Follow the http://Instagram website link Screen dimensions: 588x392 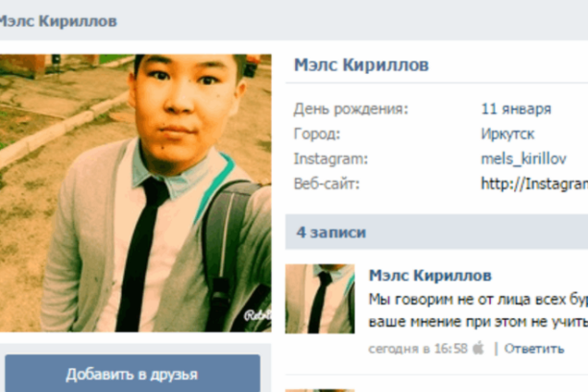coord(534,184)
